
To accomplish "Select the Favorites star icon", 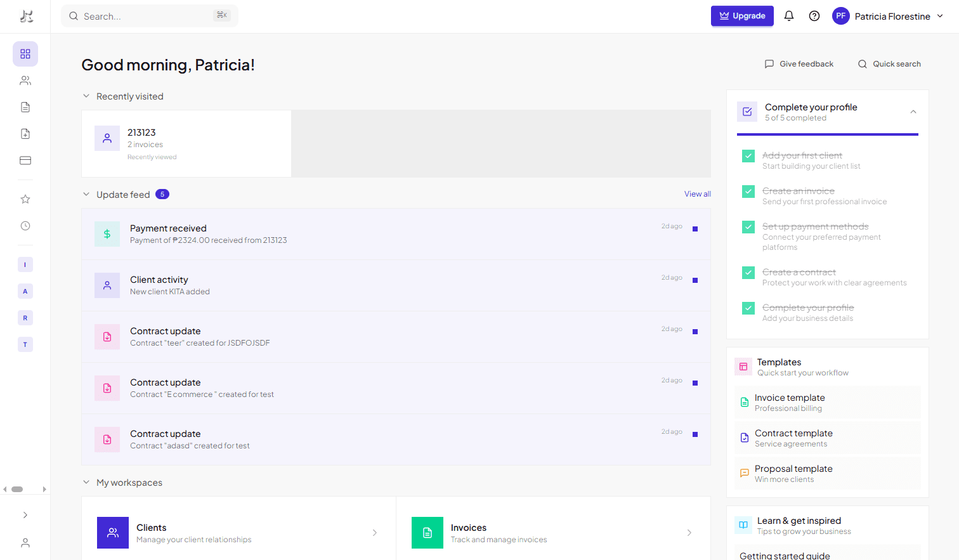I will tap(25, 199).
